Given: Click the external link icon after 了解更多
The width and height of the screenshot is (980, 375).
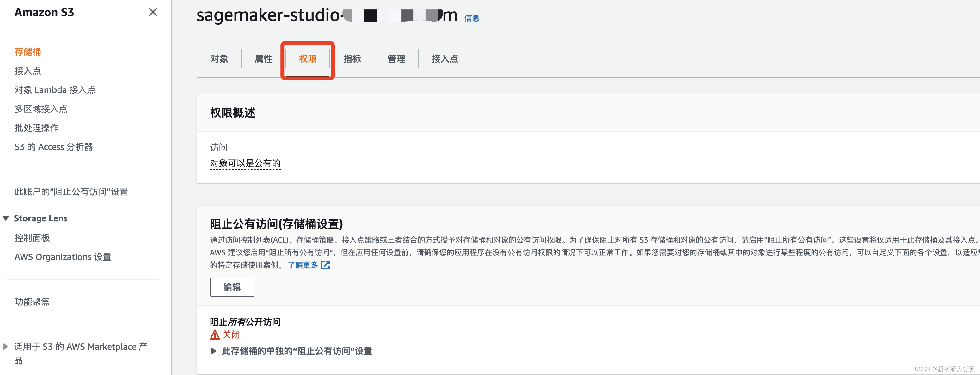Looking at the screenshot, I should tap(325, 265).
